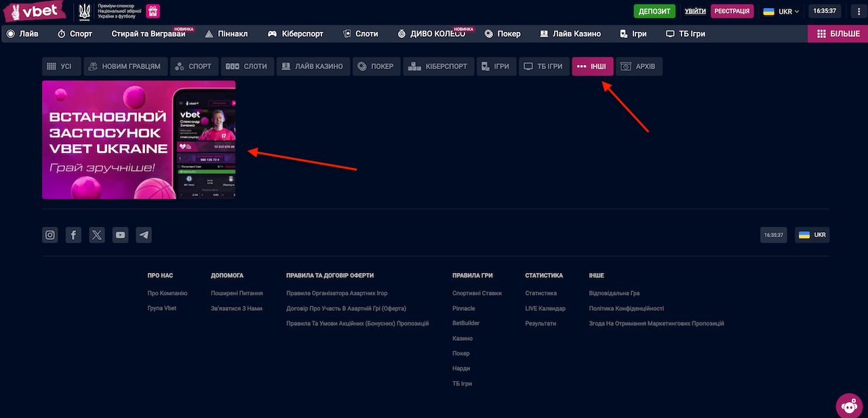This screenshot has width=868, height=418.
Task: Click the ДЕПОЗИТ button
Action: click(x=655, y=12)
